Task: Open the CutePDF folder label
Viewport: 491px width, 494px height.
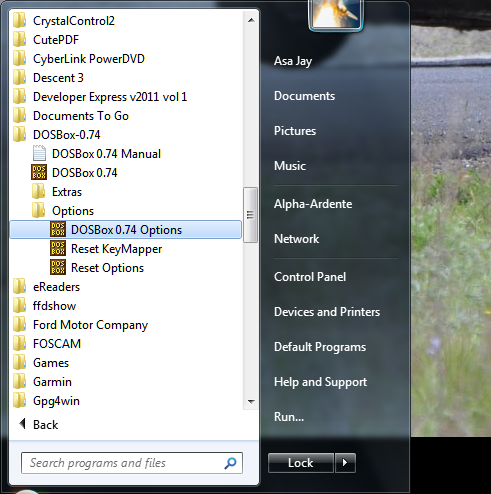Action: coord(56,40)
